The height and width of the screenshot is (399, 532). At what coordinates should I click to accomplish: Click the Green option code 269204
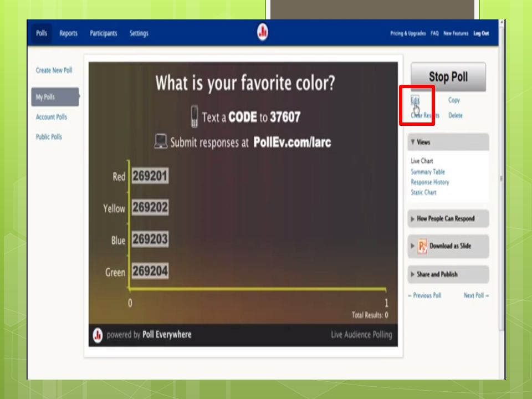150,271
